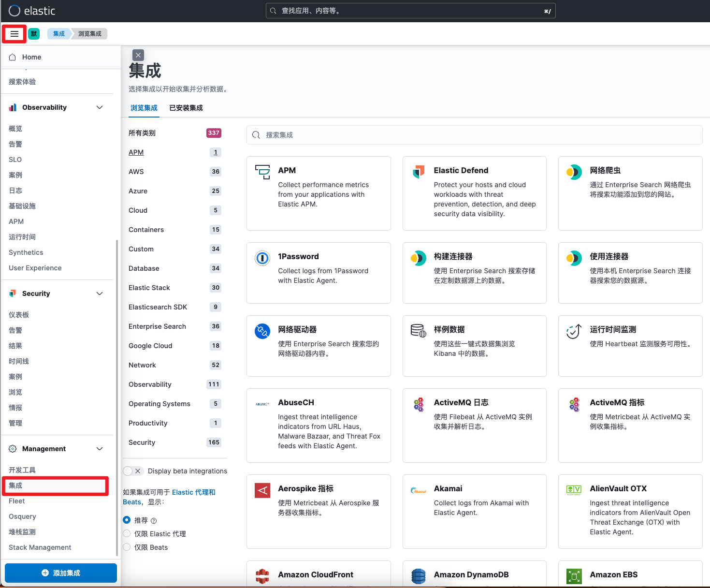This screenshot has width=710, height=588.
Task: Click the sidebar navigation scrollbar
Action: [x=116, y=397]
